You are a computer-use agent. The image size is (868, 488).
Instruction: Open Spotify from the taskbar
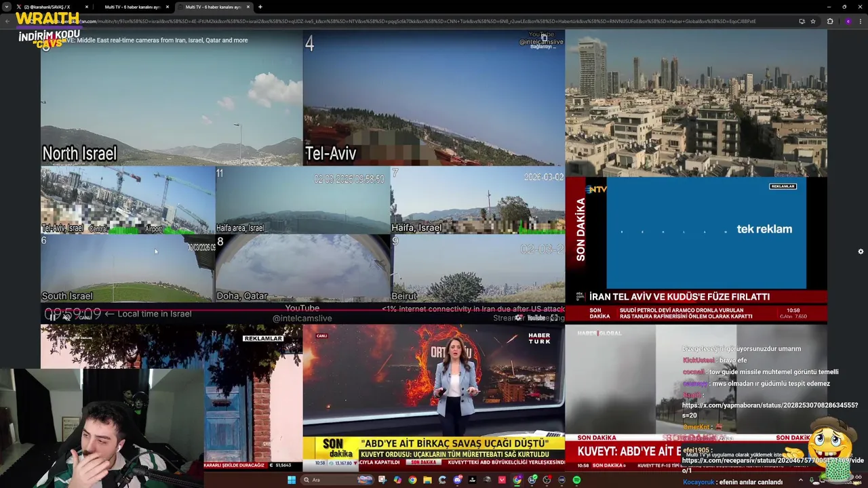pos(576,480)
